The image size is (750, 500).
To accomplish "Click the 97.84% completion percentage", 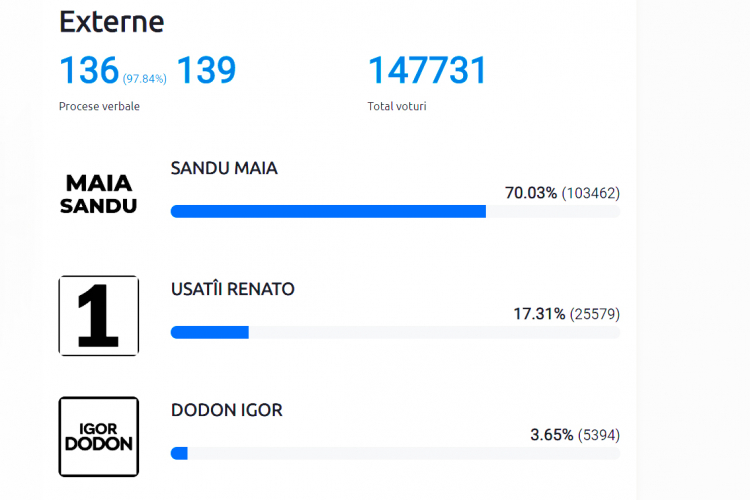I will click(x=144, y=79).
